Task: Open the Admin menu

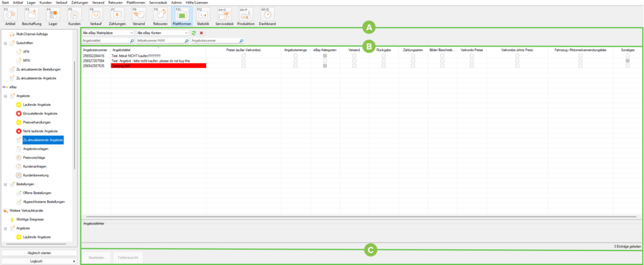Action: point(176,3)
